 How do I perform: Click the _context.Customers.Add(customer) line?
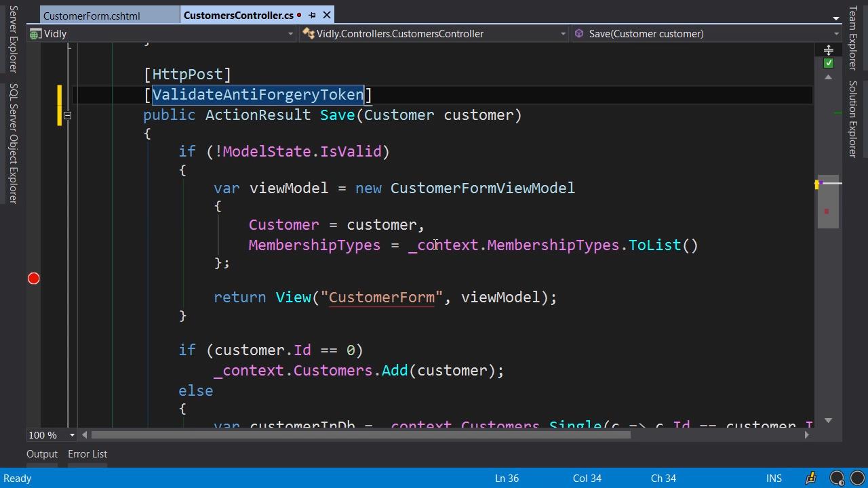359,371
